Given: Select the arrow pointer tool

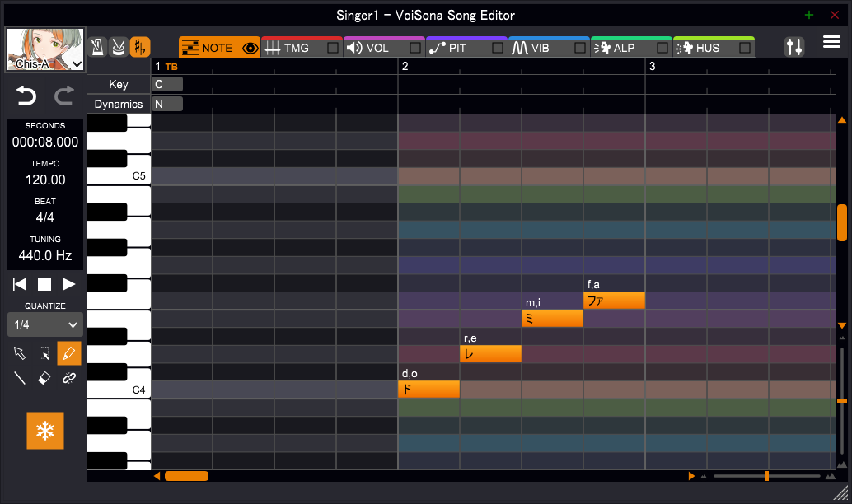Looking at the screenshot, I should click(x=20, y=353).
